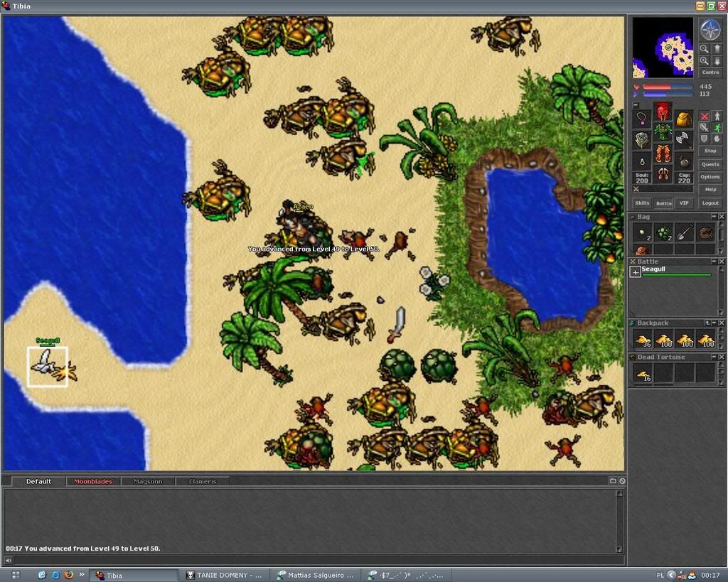728x582 pixels.
Task: Open the Clameris chat tab
Action: tap(203, 481)
